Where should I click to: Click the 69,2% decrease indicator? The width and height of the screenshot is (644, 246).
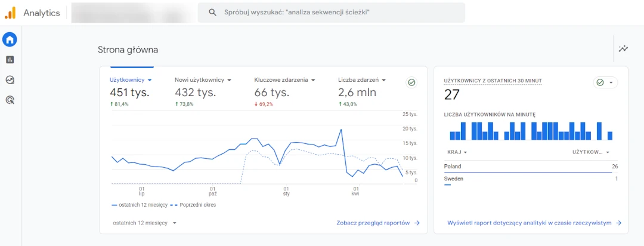264,104
